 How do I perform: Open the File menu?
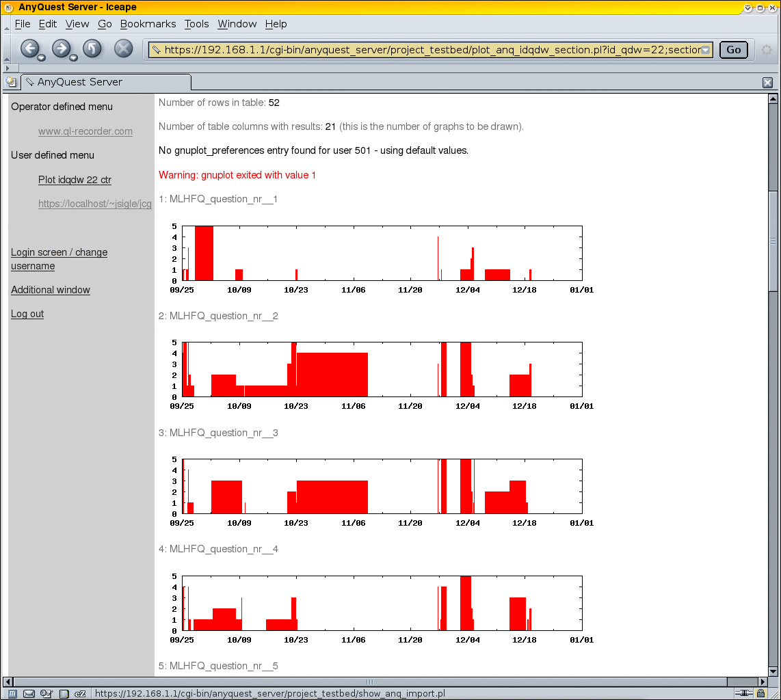click(23, 24)
